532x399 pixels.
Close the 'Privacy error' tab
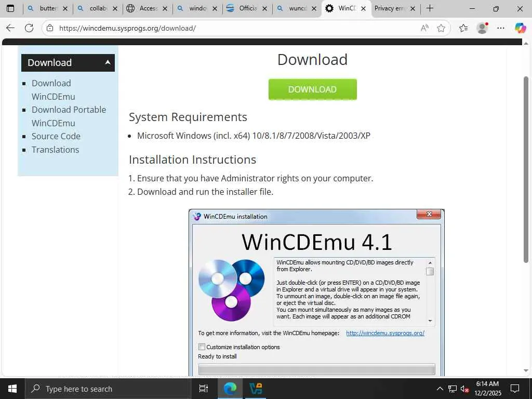click(x=413, y=8)
